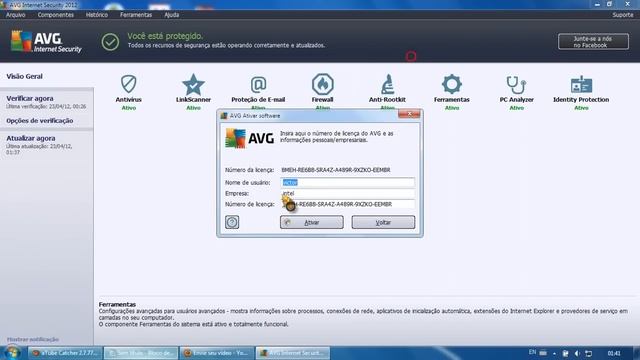
Task: Click the taskbar clock showing 01:41
Action: point(614,353)
